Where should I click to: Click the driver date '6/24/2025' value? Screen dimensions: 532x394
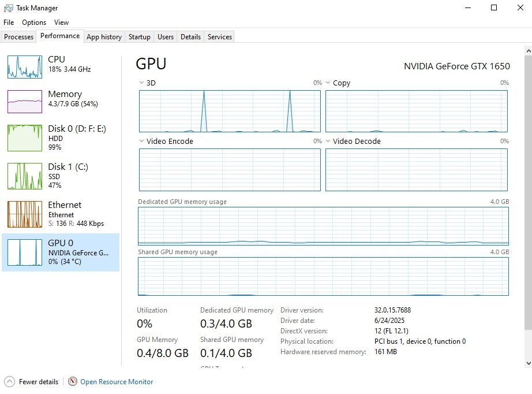(389, 321)
